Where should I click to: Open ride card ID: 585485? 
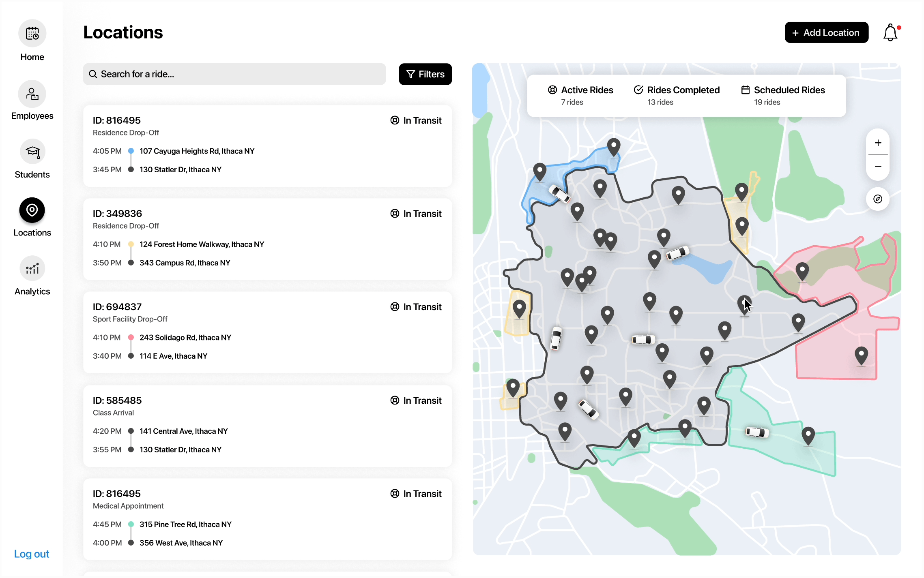[x=268, y=426]
